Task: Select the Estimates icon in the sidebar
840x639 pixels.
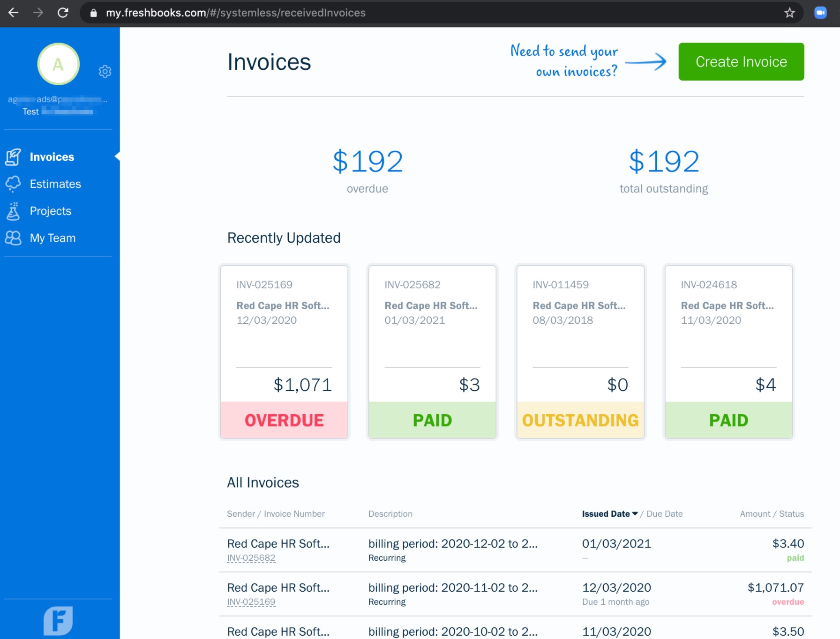Action: click(x=14, y=184)
